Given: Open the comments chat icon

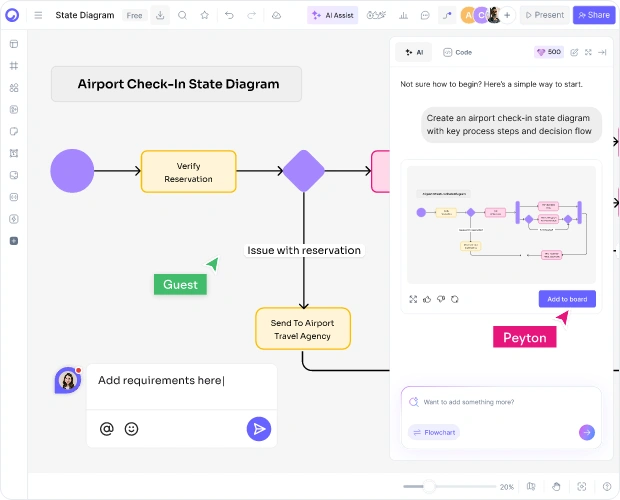Looking at the screenshot, I should click(x=425, y=15).
